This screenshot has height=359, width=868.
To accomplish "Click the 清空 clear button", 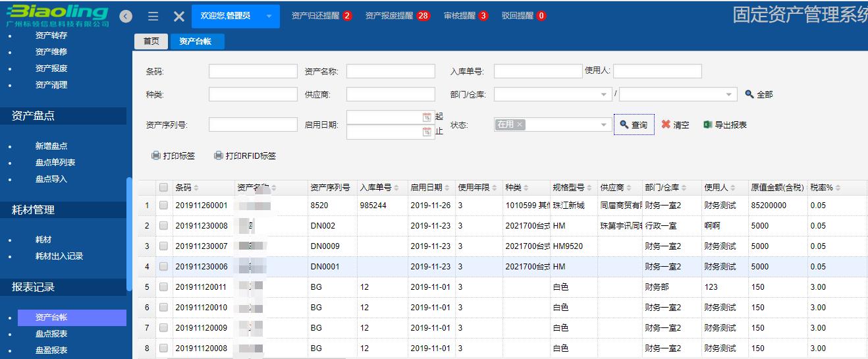I will click(x=675, y=124).
